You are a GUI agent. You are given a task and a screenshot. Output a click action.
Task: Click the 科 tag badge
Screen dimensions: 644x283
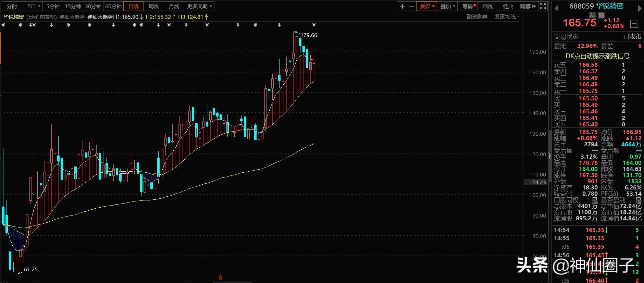(x=592, y=15)
